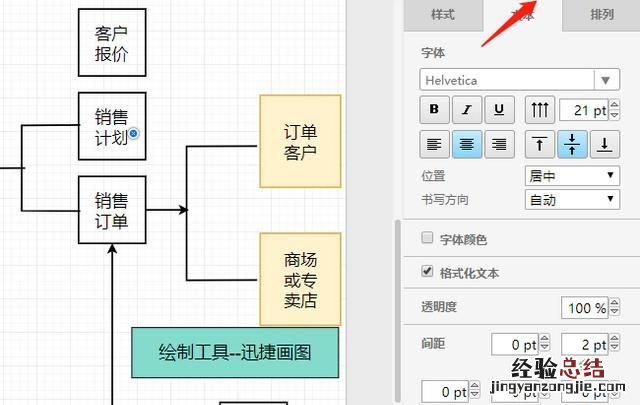The image size is (640, 405).
Task: Open the 书写方向 dropdown showing 自动
Action: 572,200
